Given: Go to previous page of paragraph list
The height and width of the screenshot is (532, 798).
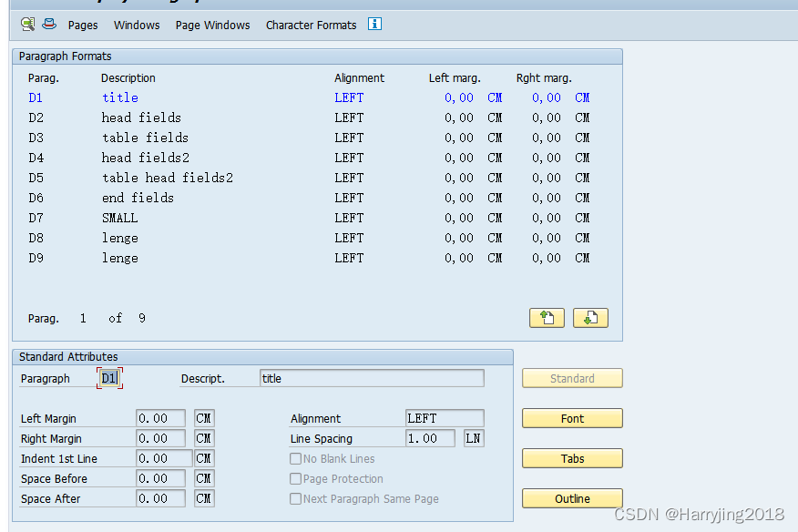Looking at the screenshot, I should point(547,318).
